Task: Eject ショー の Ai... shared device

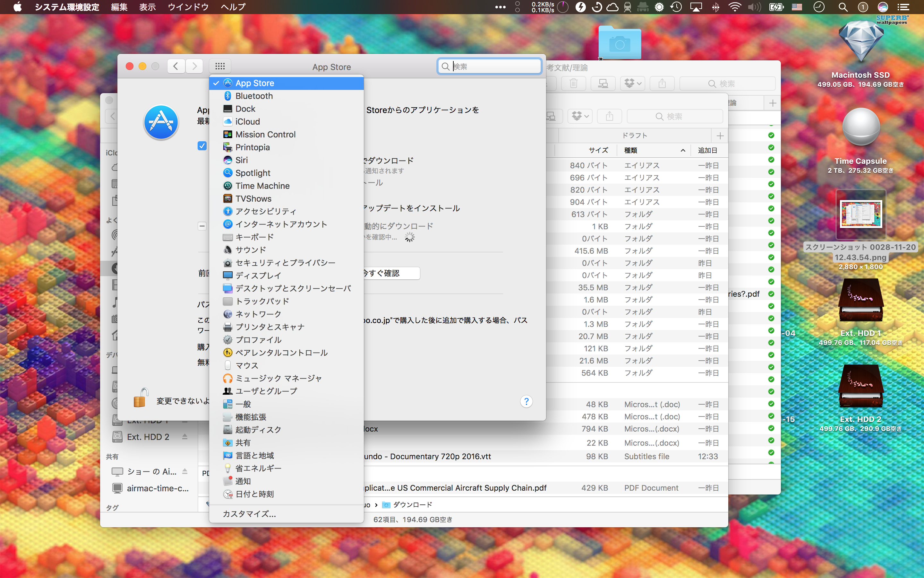Action: tap(185, 471)
